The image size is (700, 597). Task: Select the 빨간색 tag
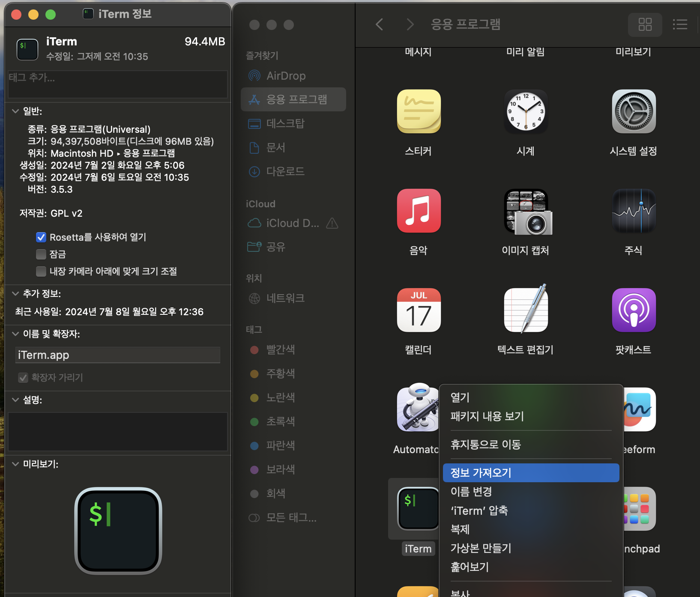point(294,350)
